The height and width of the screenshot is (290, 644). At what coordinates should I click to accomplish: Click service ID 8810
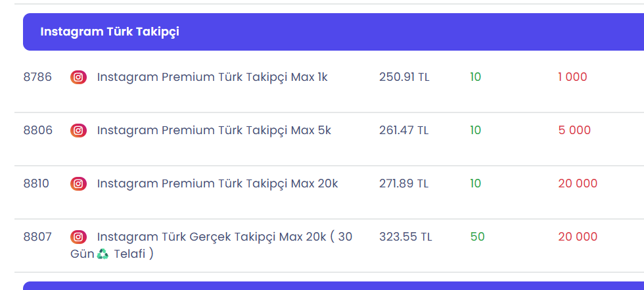point(36,183)
